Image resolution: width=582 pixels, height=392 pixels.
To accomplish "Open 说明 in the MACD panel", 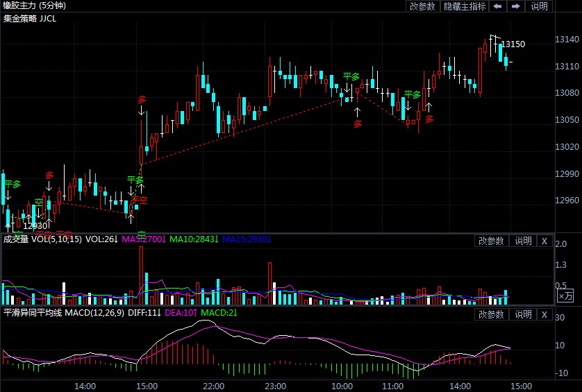I will [523, 315].
